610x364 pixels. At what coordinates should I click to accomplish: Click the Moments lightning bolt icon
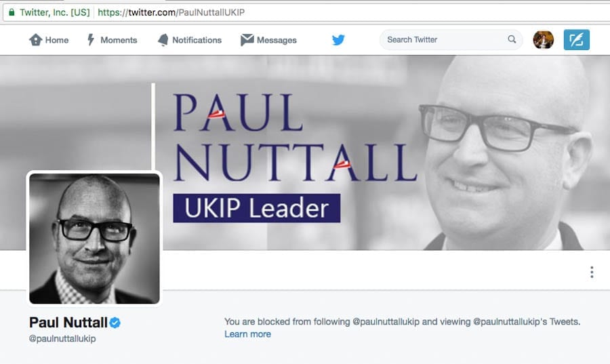click(91, 40)
